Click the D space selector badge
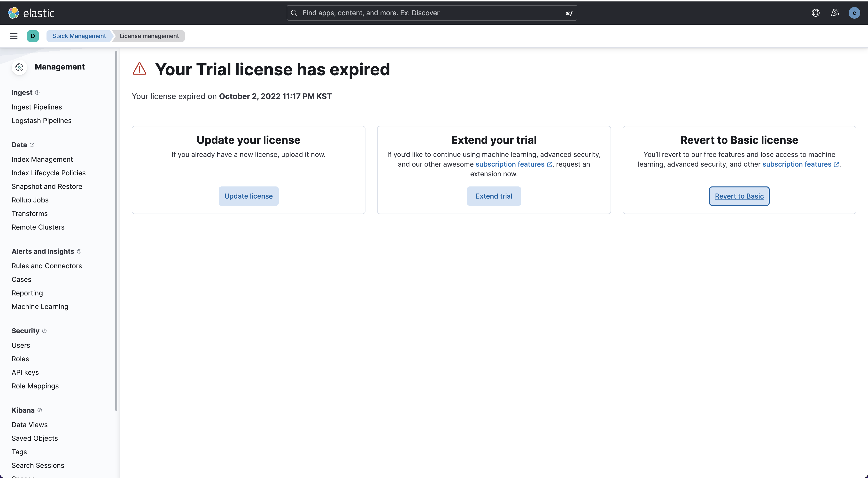Screen dimensions: 868x478 [33, 36]
